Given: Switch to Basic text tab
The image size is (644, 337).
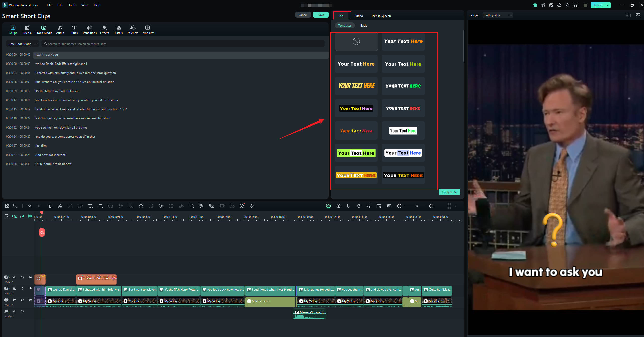Looking at the screenshot, I should [x=363, y=26].
